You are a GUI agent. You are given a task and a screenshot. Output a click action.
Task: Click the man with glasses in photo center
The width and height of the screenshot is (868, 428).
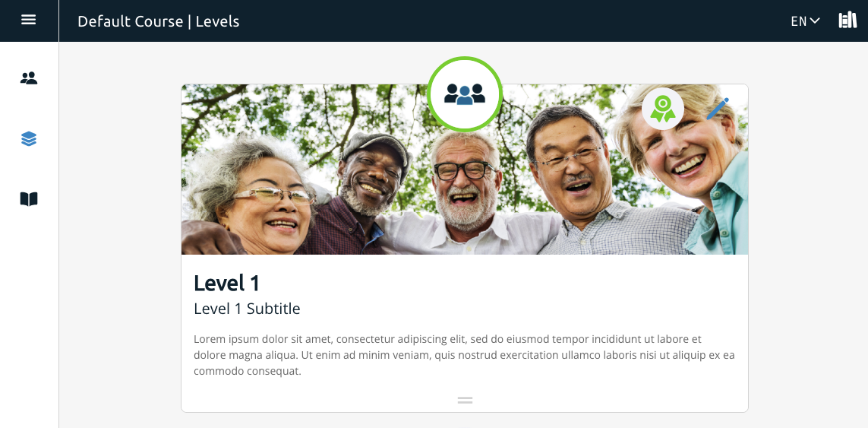[464, 180]
